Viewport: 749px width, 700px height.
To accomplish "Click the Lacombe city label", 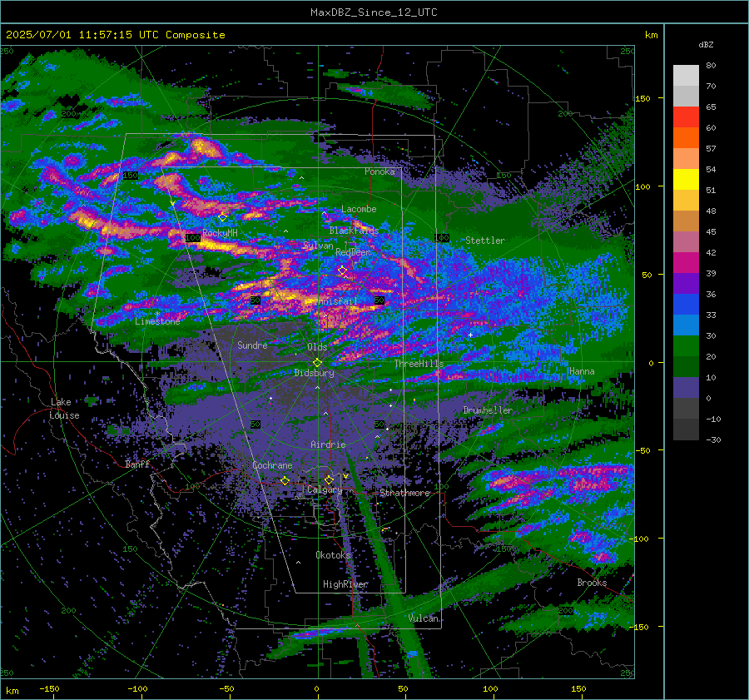I will point(359,209).
